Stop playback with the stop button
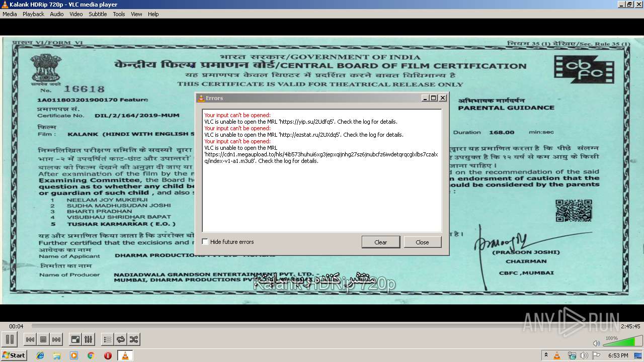This screenshot has height=362, width=644. pyautogui.click(x=43, y=340)
